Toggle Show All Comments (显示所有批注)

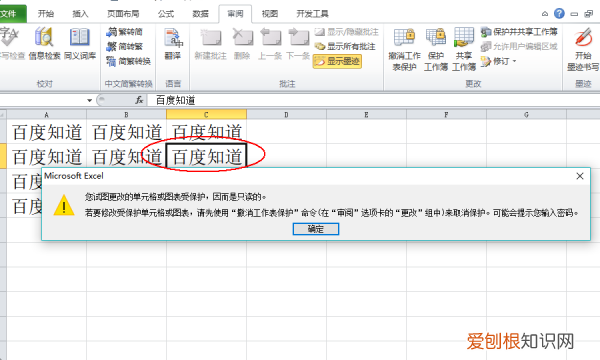345,46
